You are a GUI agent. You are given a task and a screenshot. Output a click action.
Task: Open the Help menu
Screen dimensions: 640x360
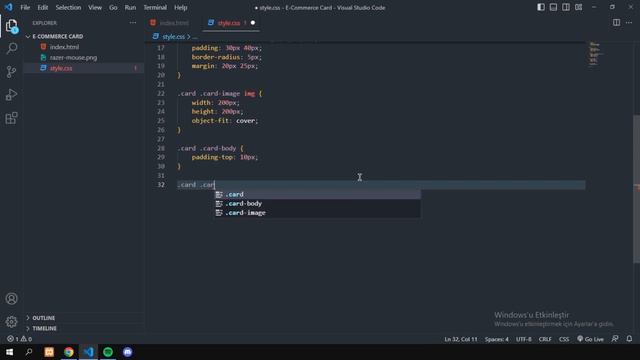(180, 7)
